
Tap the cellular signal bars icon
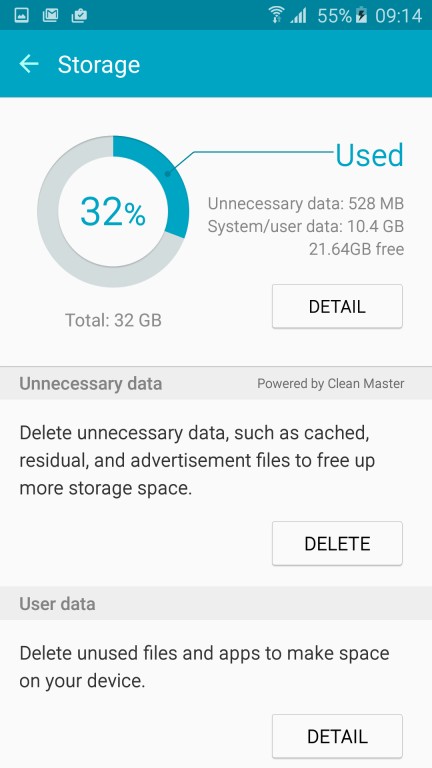click(x=298, y=16)
